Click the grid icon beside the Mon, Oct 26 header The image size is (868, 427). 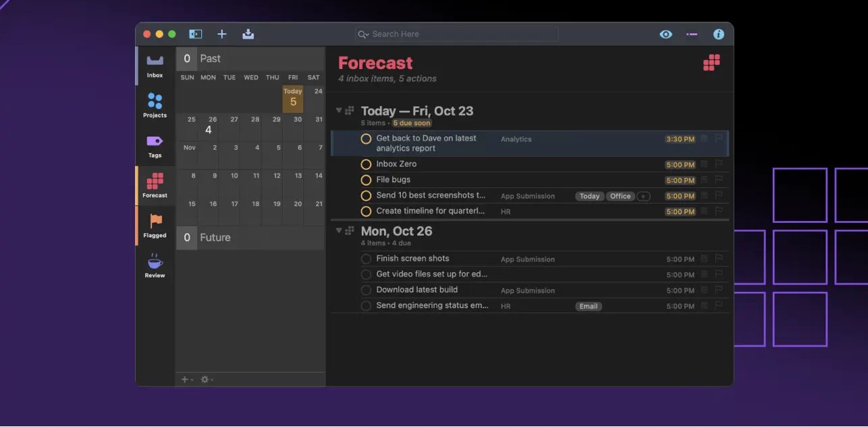pos(350,230)
